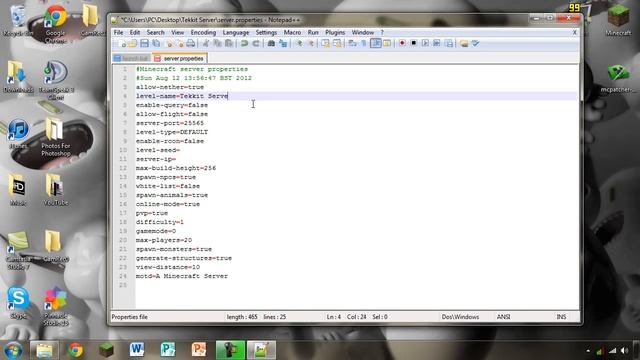Select the Skype desktop icon
Image resolution: width=640 pixels, height=360 pixels.
[x=18, y=302]
